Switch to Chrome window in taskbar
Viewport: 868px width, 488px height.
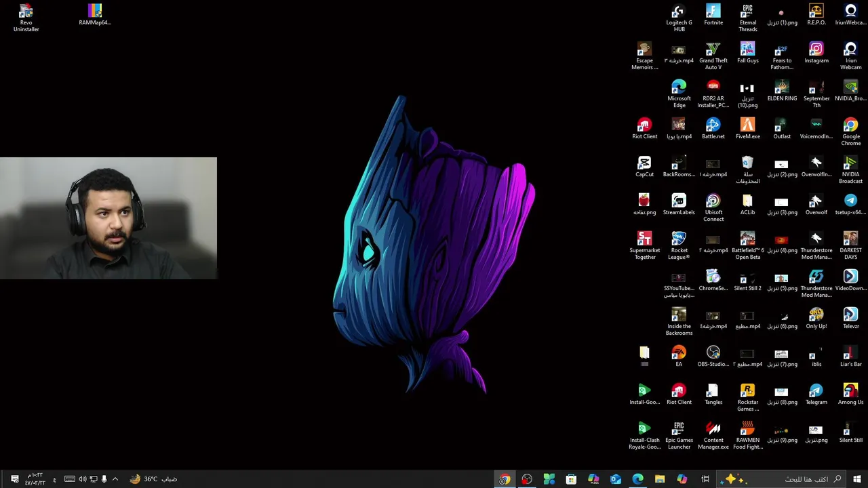505,479
